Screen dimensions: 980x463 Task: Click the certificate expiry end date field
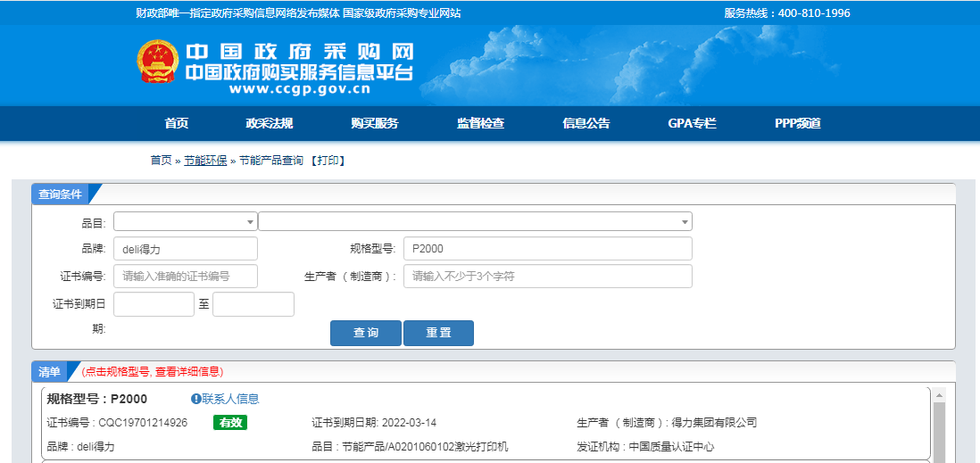pos(253,304)
